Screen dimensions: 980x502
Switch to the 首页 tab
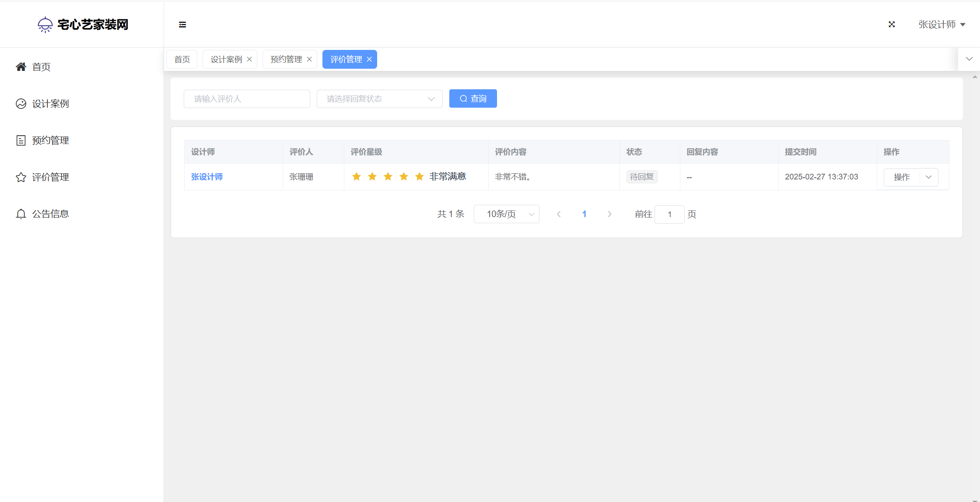pos(182,60)
